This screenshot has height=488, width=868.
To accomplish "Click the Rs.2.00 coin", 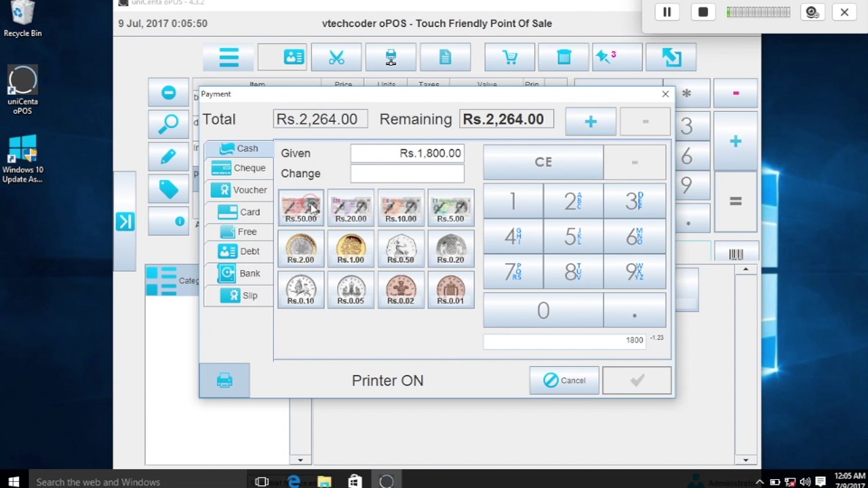I will [300, 249].
